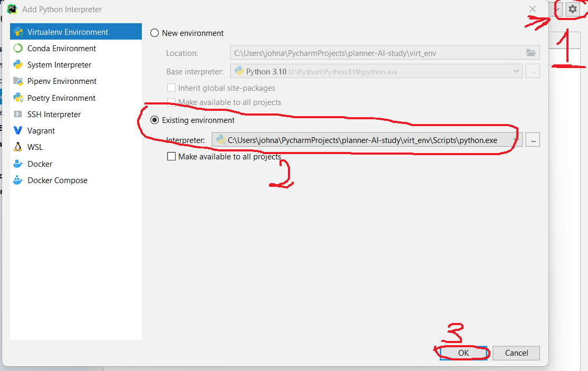Open dropdown arrow beside gear in background window
Viewport: 588px width, 371px height.
tap(557, 9)
